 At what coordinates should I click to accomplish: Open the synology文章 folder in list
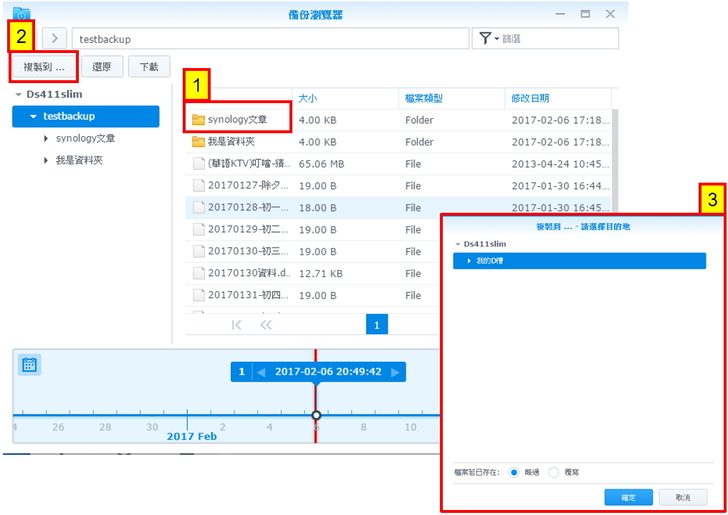(238, 120)
